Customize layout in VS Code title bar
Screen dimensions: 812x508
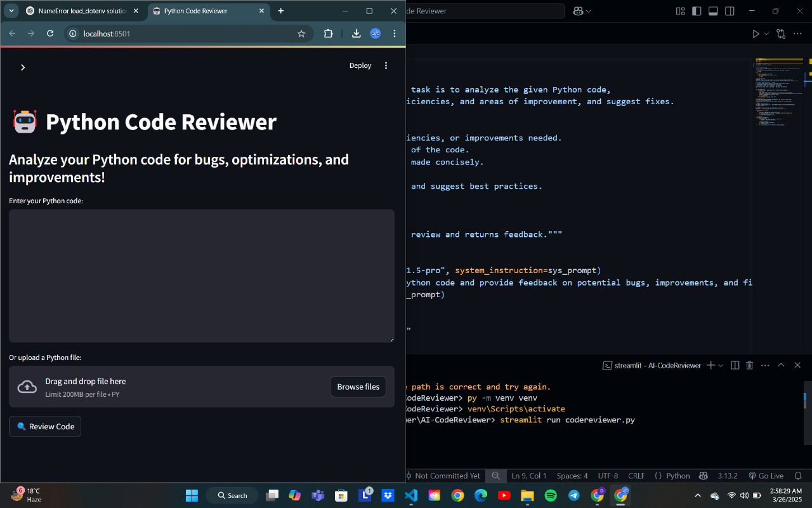[x=680, y=11]
